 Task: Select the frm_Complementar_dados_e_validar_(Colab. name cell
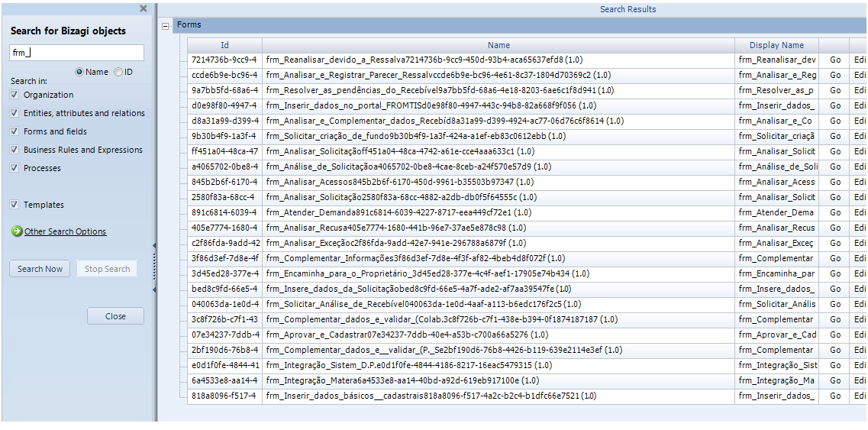[x=499, y=320]
